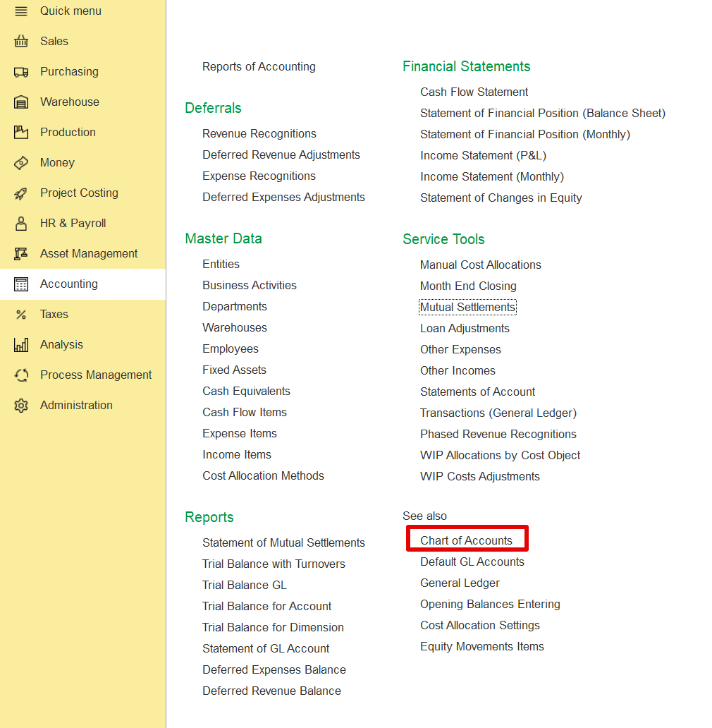Open Reports of Accounting

[259, 67]
